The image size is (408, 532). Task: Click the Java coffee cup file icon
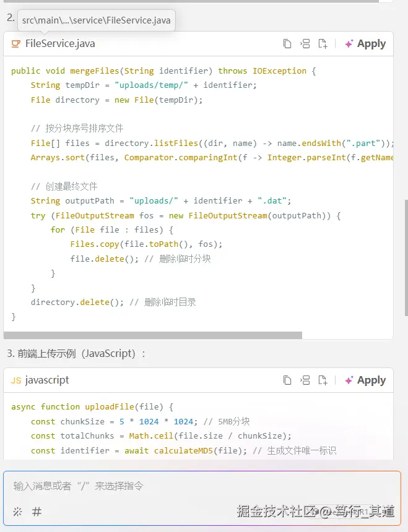click(x=16, y=44)
